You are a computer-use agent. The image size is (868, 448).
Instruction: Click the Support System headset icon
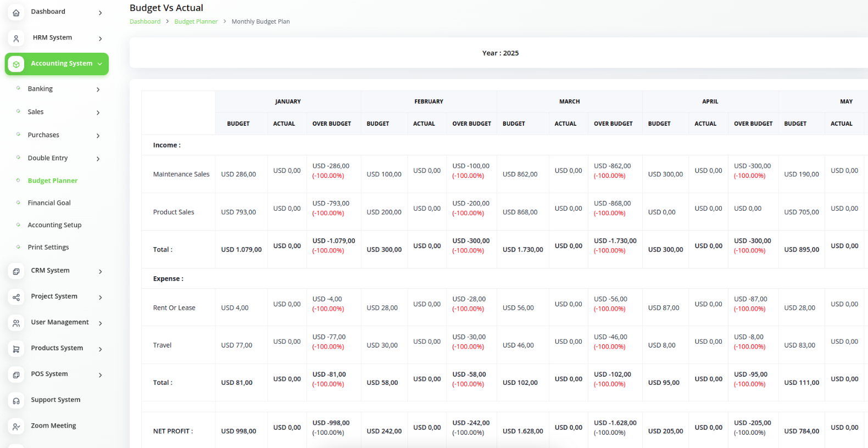(16, 401)
